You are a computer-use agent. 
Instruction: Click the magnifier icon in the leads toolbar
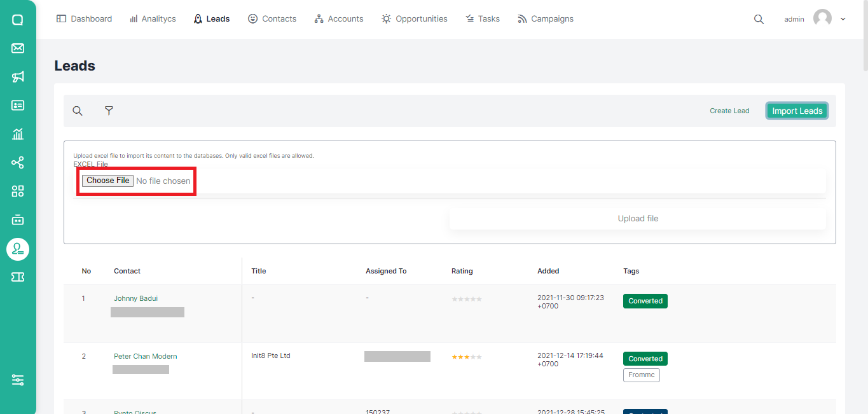point(78,111)
